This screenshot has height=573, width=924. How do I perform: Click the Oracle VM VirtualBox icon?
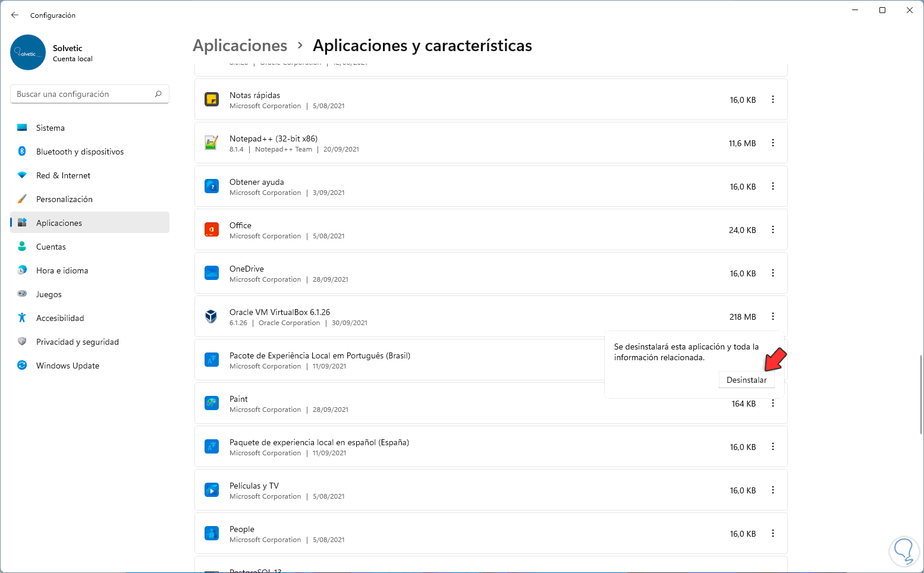pyautogui.click(x=212, y=316)
